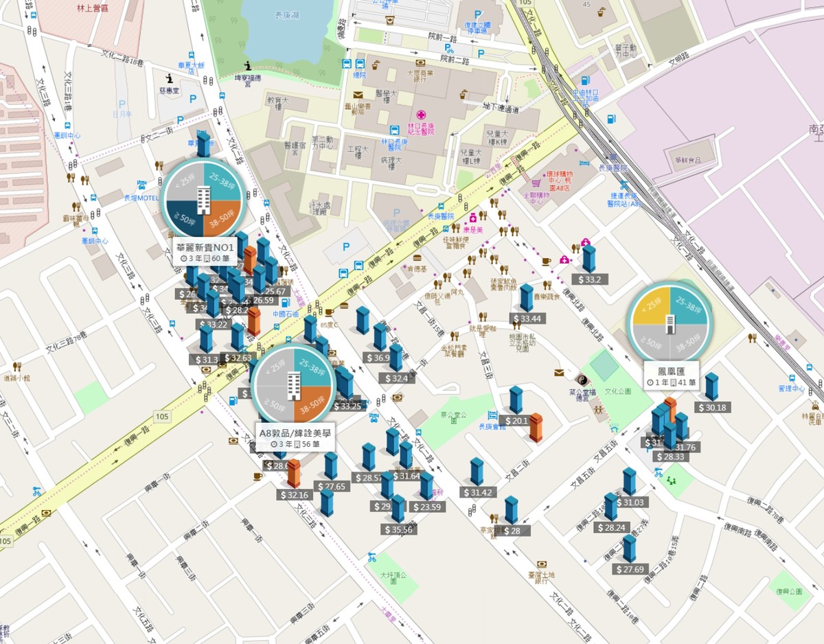Click the blue building above $31.42
This screenshot has width=824, height=644.
click(x=477, y=472)
